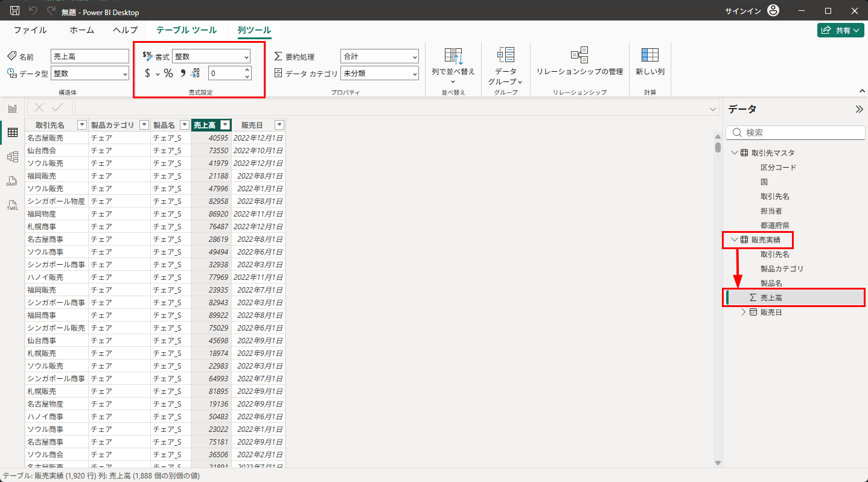Select the Table view icon in sidebar

pos(12,133)
